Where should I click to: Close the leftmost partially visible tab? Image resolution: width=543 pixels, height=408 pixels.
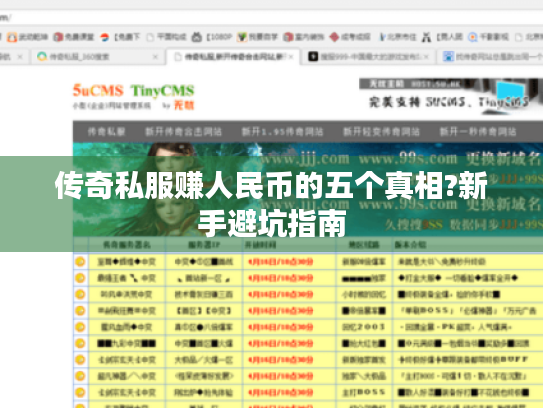pyautogui.click(x=20, y=56)
